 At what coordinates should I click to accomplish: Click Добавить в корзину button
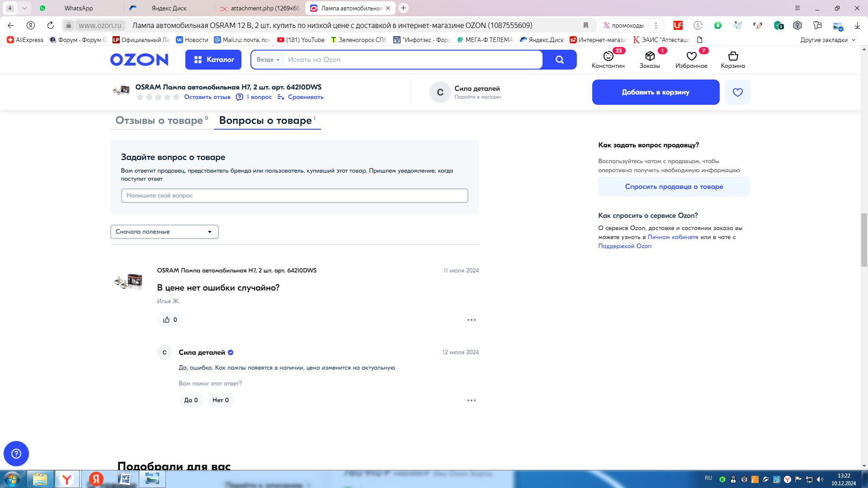[656, 92]
